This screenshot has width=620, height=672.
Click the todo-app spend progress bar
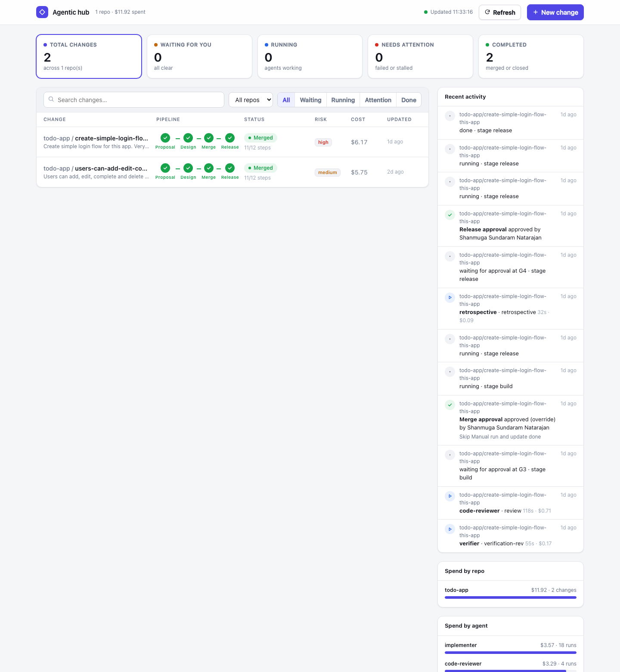511,597
